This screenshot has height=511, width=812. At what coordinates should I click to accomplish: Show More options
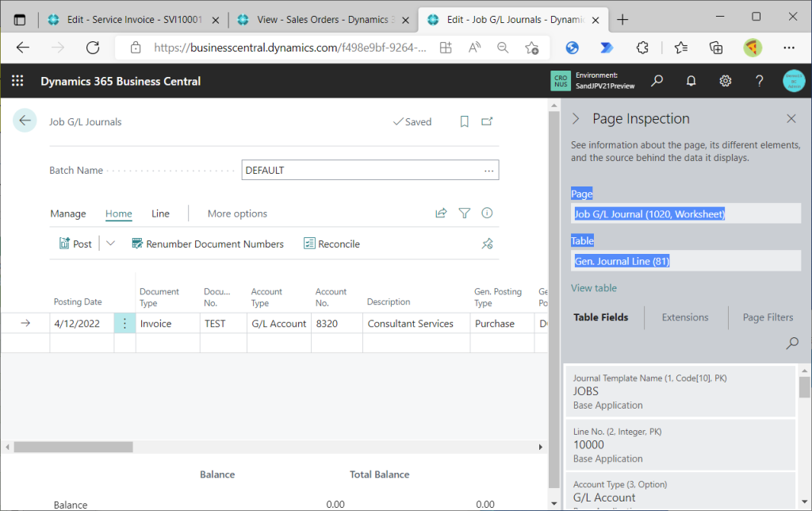tap(237, 213)
